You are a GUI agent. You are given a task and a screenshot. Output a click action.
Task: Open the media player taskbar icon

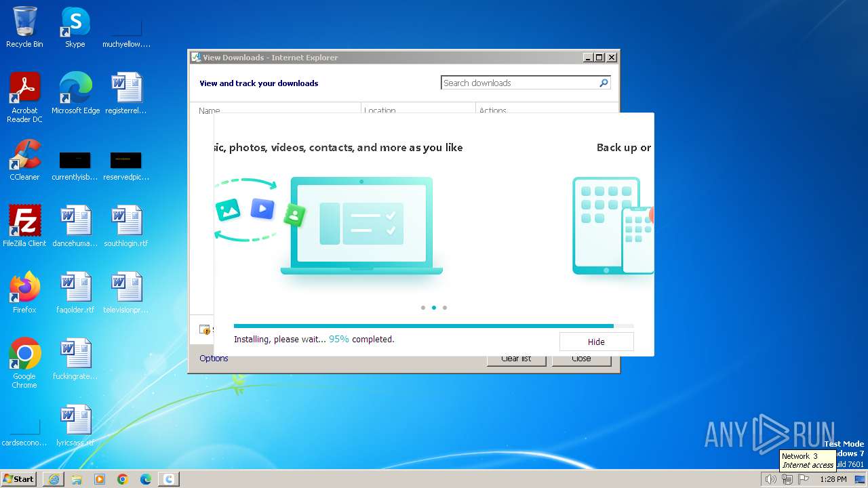pos(100,479)
